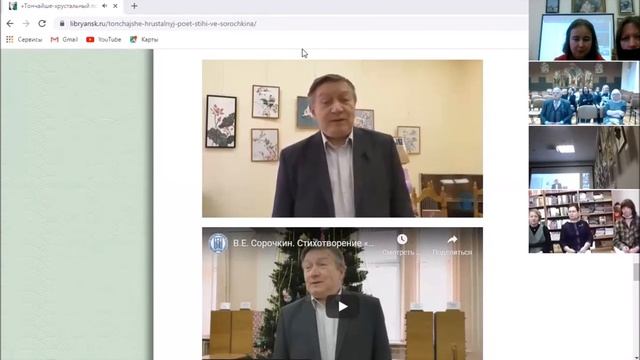Open the Сервисы apps shortcut

click(x=24, y=40)
